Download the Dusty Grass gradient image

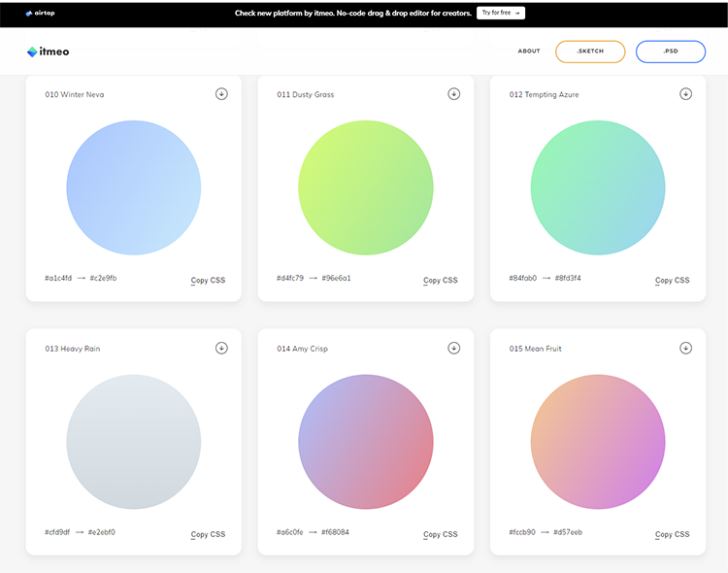pyautogui.click(x=453, y=94)
